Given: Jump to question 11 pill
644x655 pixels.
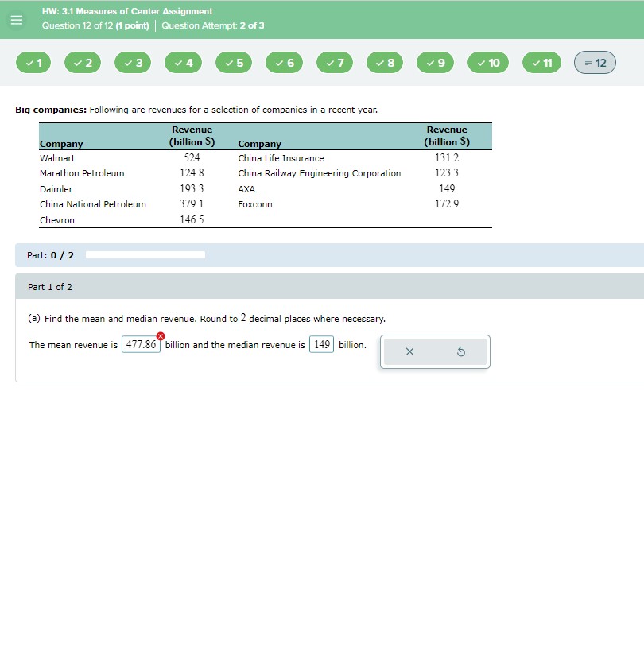Looking at the screenshot, I should click(x=542, y=63).
